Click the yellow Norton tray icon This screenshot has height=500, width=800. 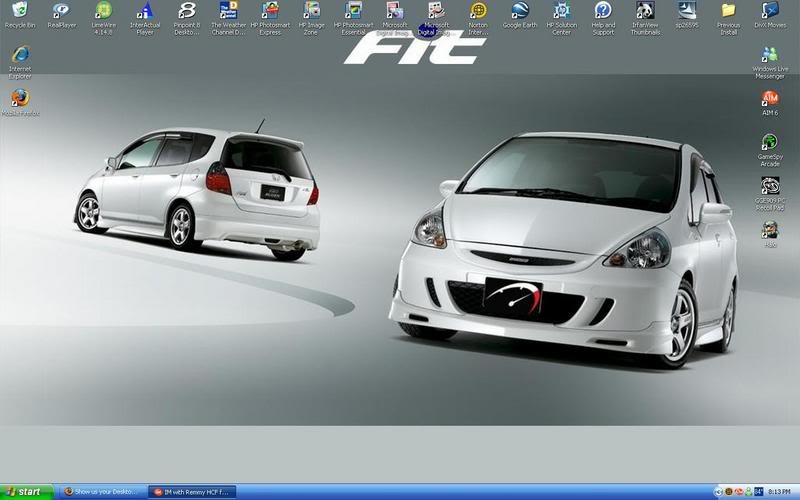coord(729,492)
